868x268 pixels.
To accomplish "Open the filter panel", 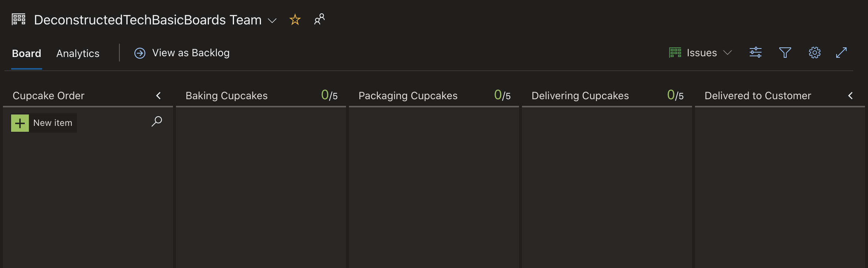I will [785, 53].
